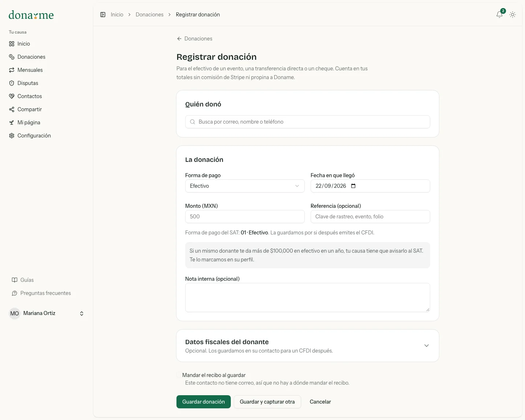Toggle the sidebar panel icon
The height and width of the screenshot is (420, 525).
(103, 15)
